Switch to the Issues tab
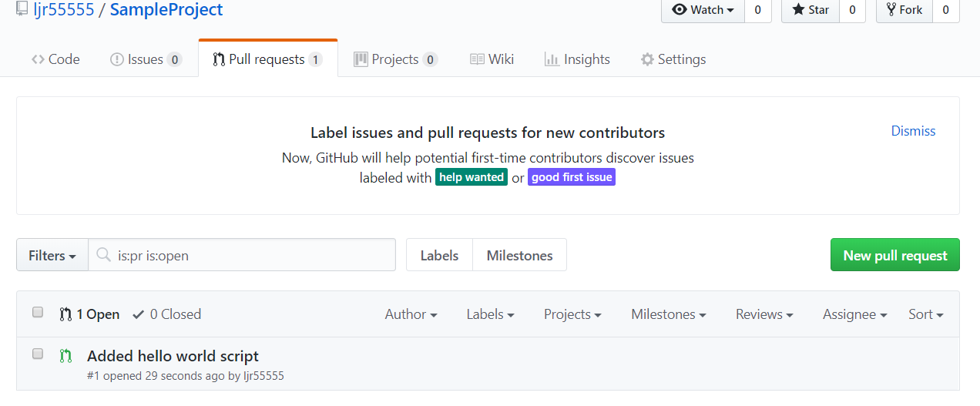 [146, 59]
